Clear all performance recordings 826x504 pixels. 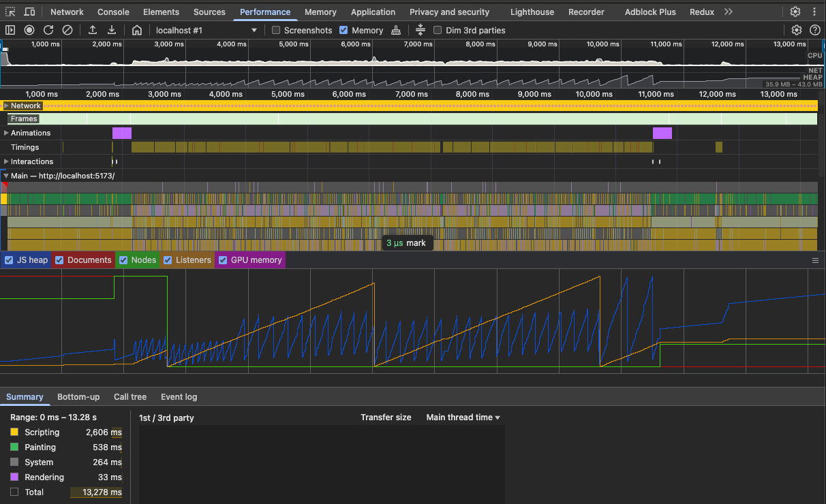click(66, 30)
